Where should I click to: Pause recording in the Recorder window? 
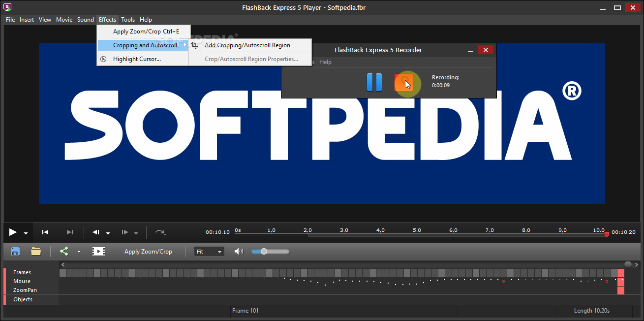click(374, 82)
